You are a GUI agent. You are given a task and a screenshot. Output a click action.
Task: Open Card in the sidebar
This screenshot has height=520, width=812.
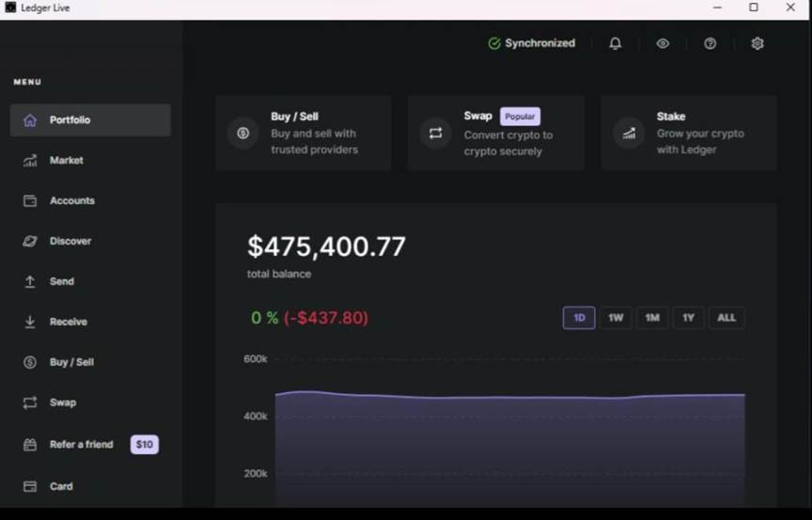[x=61, y=486]
